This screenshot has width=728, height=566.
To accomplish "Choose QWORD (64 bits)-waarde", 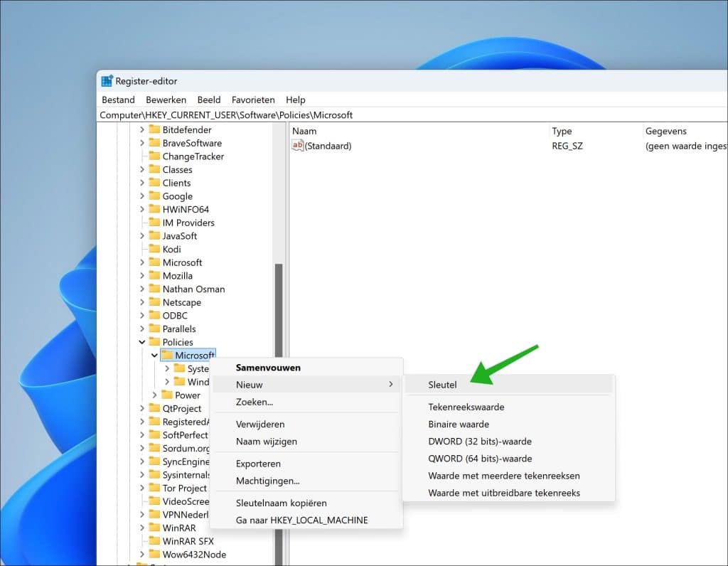I will pos(509,459).
